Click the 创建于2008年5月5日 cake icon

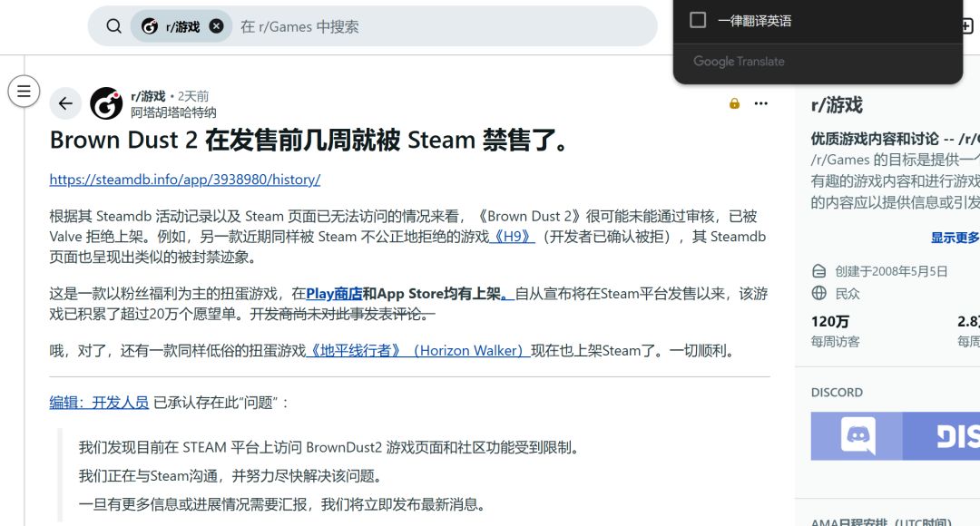pyautogui.click(x=818, y=271)
